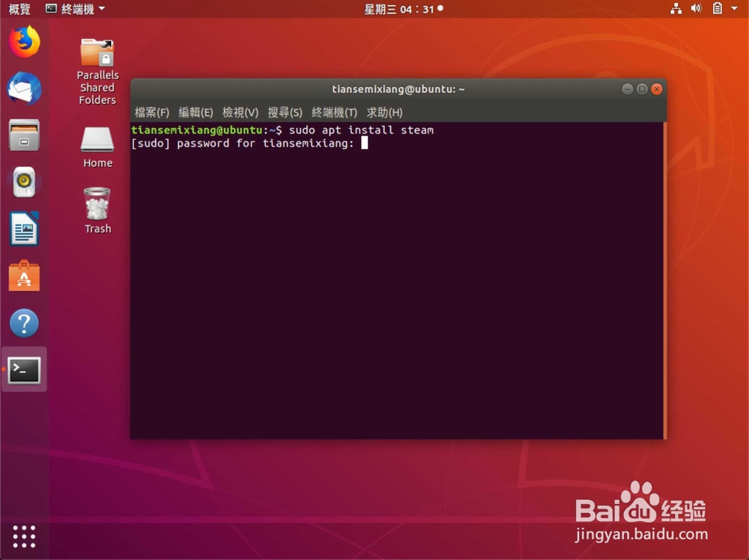Show all applications via the grid button

click(x=24, y=537)
